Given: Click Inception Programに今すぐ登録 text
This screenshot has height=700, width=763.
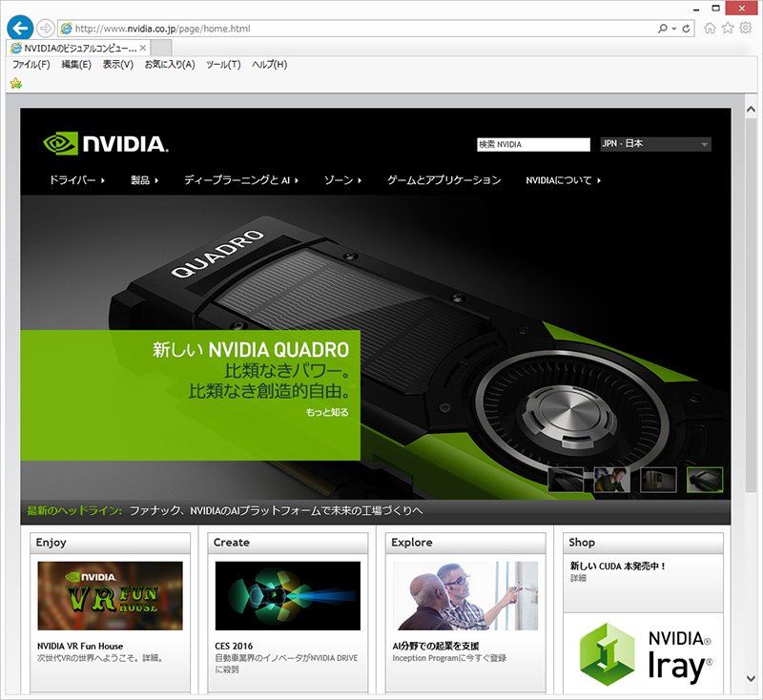Looking at the screenshot, I should pyautogui.click(x=449, y=658).
